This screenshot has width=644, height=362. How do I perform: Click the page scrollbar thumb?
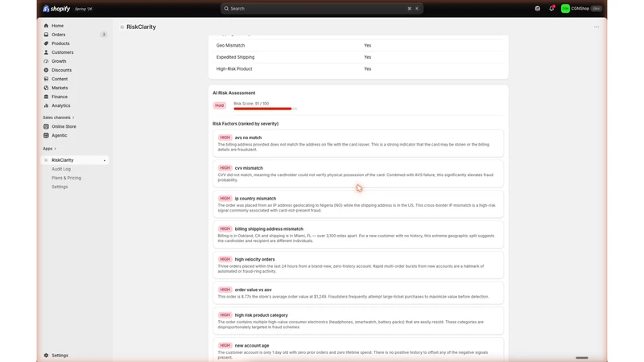[581, 358]
